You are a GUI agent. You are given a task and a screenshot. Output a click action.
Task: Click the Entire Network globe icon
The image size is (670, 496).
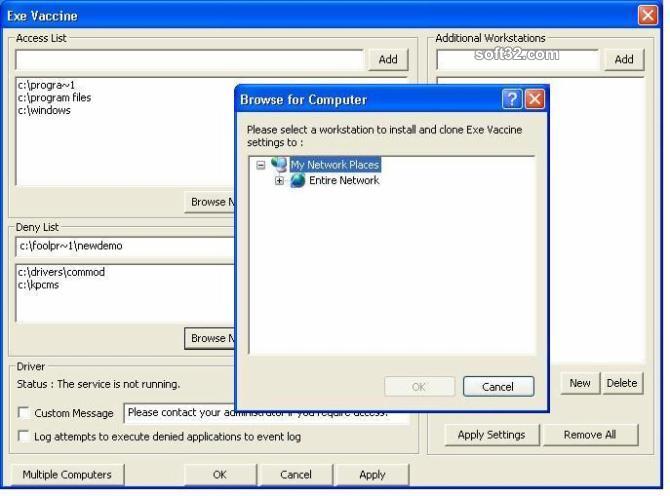click(x=298, y=181)
